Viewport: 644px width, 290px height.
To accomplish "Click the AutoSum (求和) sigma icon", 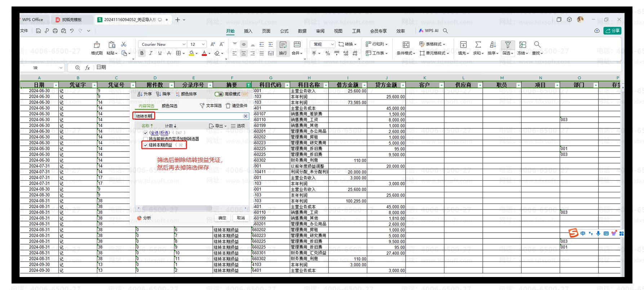I will [x=478, y=45].
